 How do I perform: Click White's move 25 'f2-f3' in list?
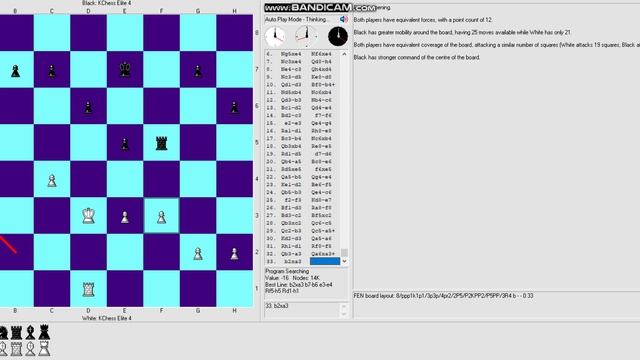(x=293, y=200)
